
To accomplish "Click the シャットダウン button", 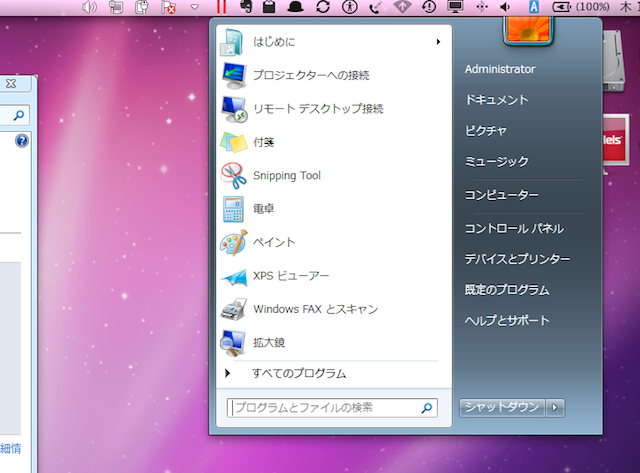I will pos(502,407).
